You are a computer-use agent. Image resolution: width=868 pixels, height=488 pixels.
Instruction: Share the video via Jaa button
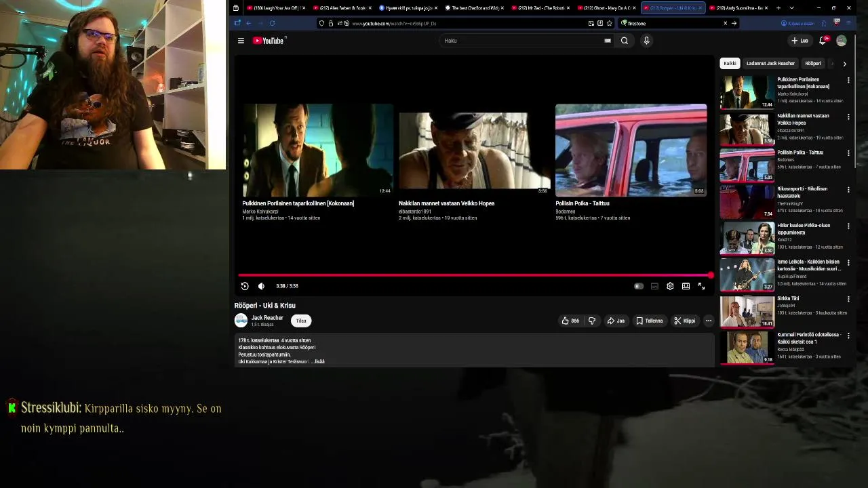point(616,321)
